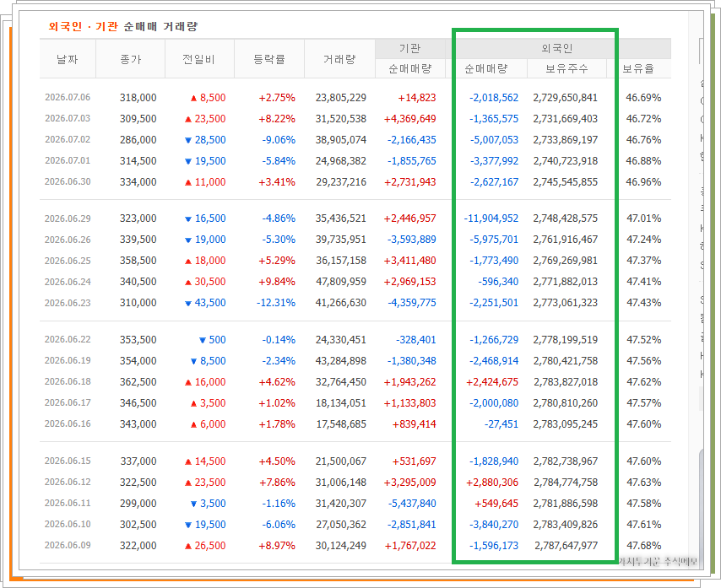Screen dimensions: 721x588
Task: Click foreign holdings 2,748,428,575
Action: [x=566, y=218]
